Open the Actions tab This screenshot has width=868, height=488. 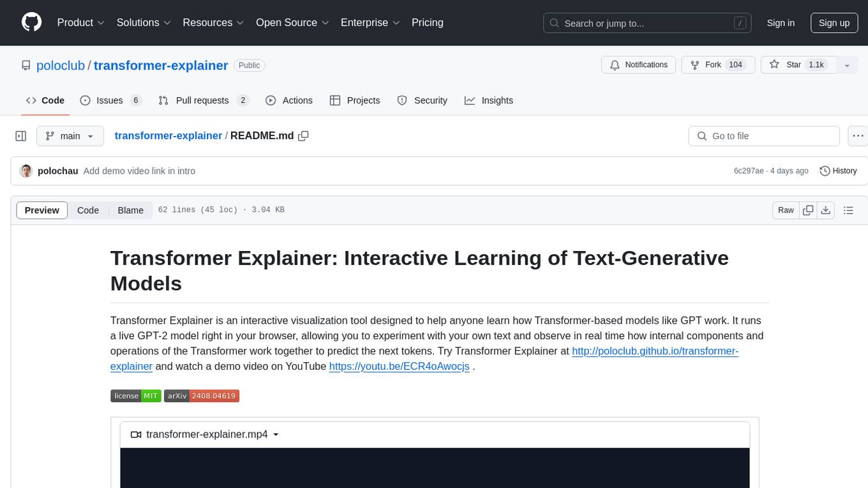pyautogui.click(x=288, y=100)
